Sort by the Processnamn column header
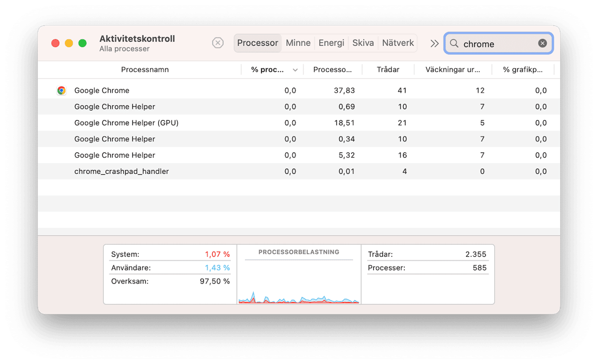The image size is (598, 364). tap(145, 70)
